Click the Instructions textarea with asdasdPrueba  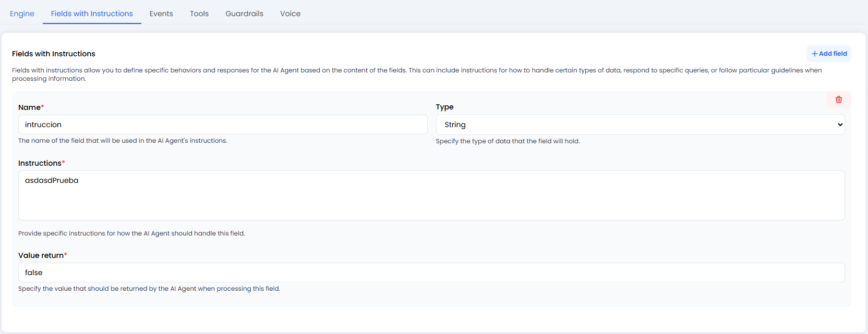431,195
